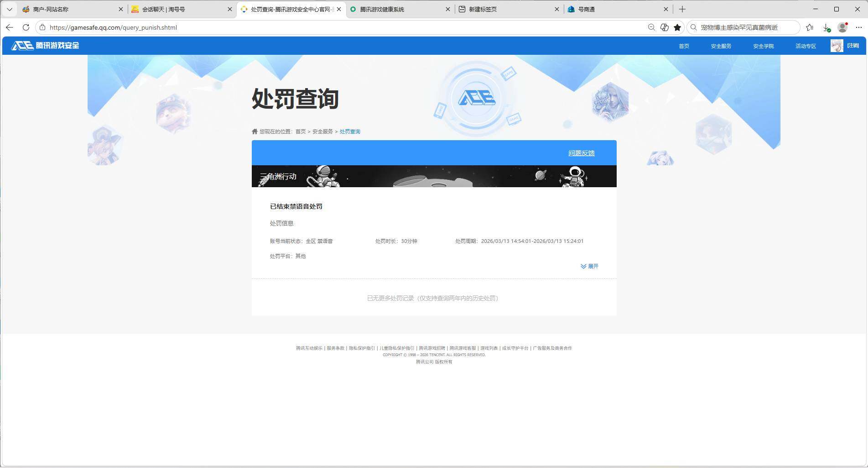Open 安全服务 navigation menu

(721, 46)
